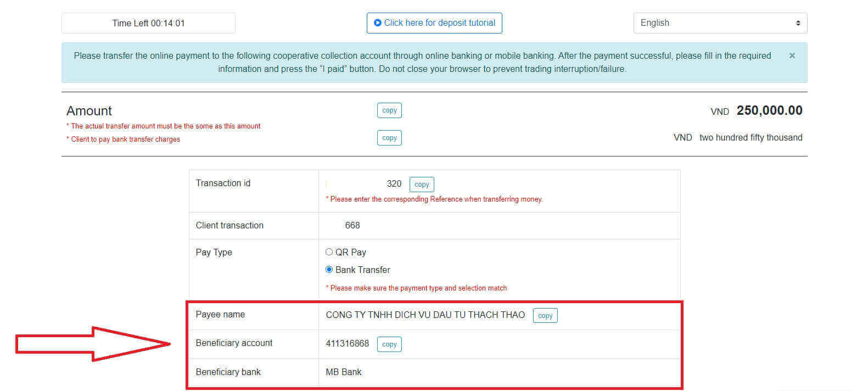The image size is (868, 391).
Task: Copy the Beneficiary account number
Action: [x=389, y=344]
